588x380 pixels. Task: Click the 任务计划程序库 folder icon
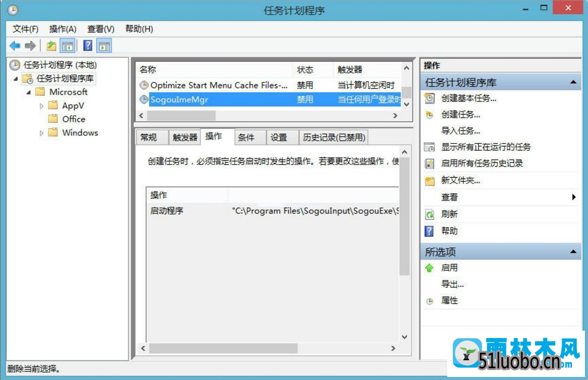click(28, 79)
